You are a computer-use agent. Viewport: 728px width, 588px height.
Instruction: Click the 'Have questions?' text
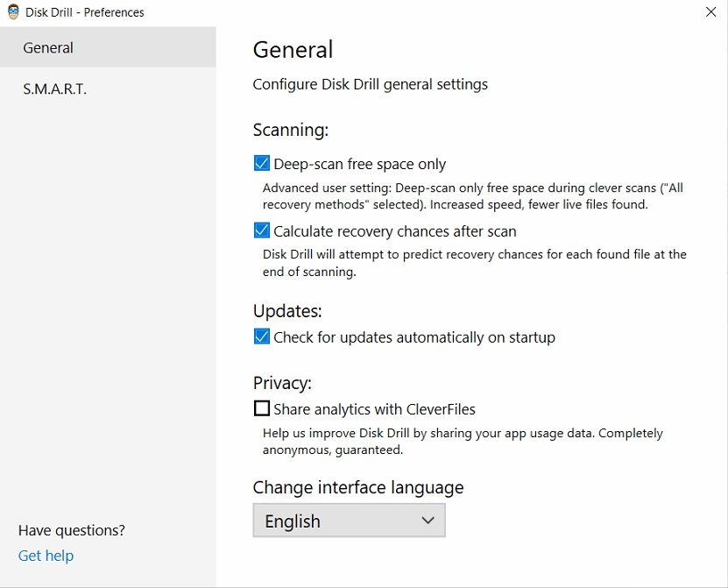pos(72,530)
